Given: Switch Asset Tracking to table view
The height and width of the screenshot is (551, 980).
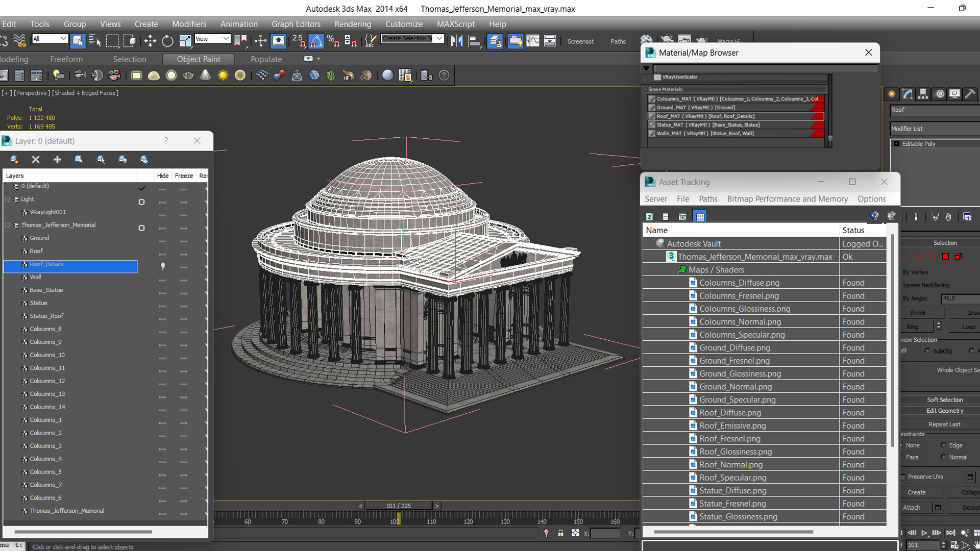Looking at the screenshot, I should [700, 217].
